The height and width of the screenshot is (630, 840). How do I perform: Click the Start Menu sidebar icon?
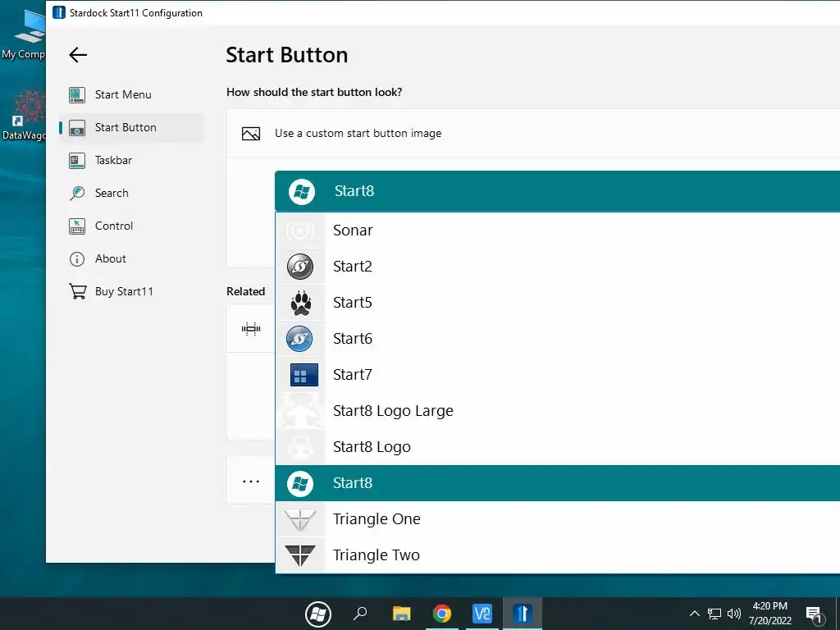(77, 95)
